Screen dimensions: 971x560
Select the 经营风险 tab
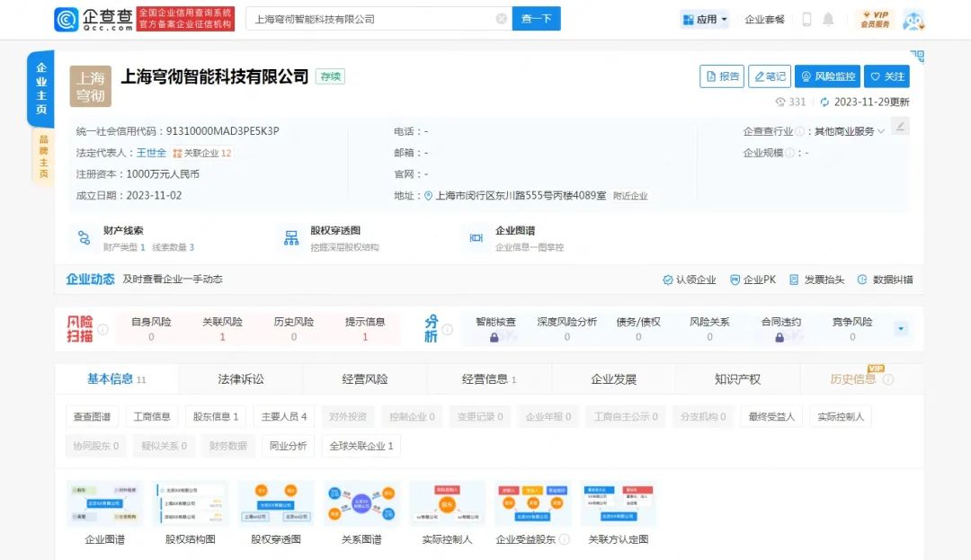tap(365, 379)
